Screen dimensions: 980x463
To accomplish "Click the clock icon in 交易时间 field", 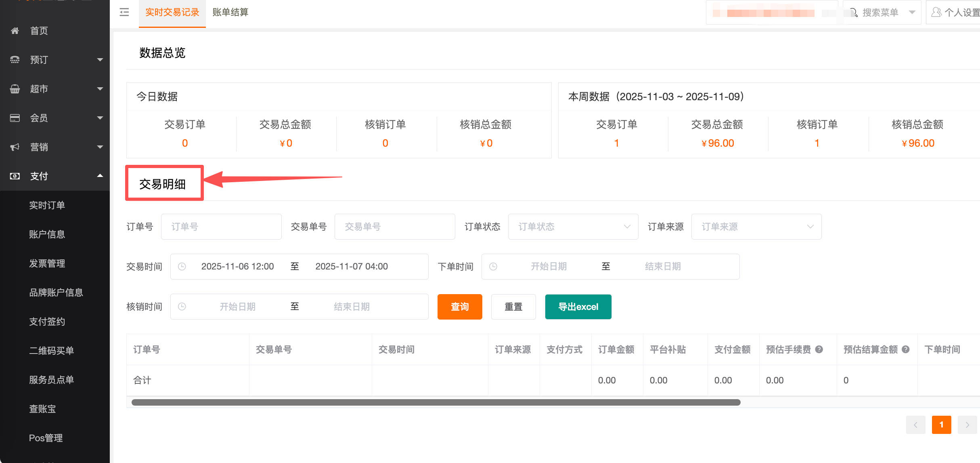I will click(x=182, y=266).
